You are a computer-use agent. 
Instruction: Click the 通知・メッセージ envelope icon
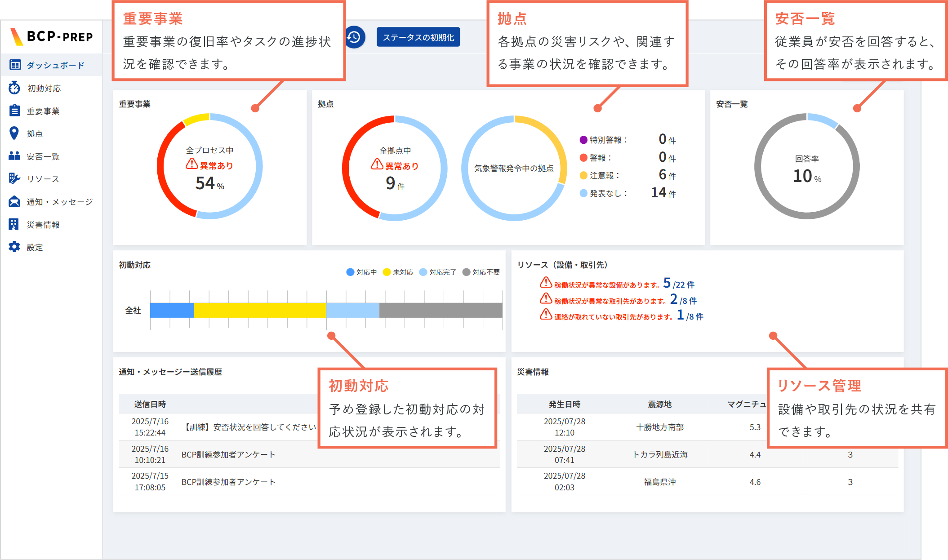pos(14,202)
